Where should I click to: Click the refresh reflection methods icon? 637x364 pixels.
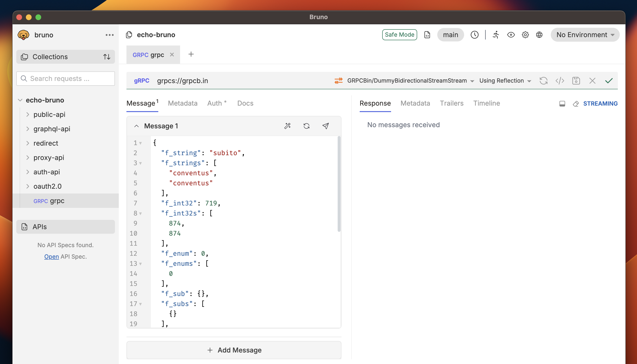(543, 81)
